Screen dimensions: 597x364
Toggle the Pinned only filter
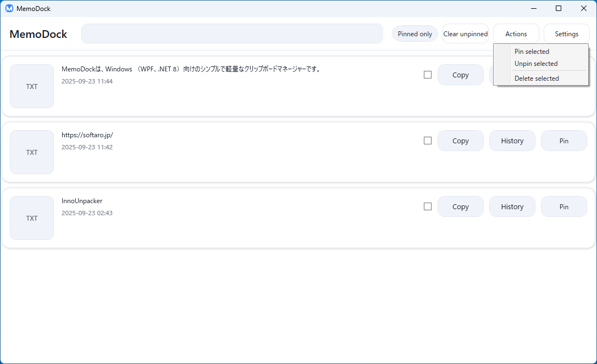coord(415,34)
